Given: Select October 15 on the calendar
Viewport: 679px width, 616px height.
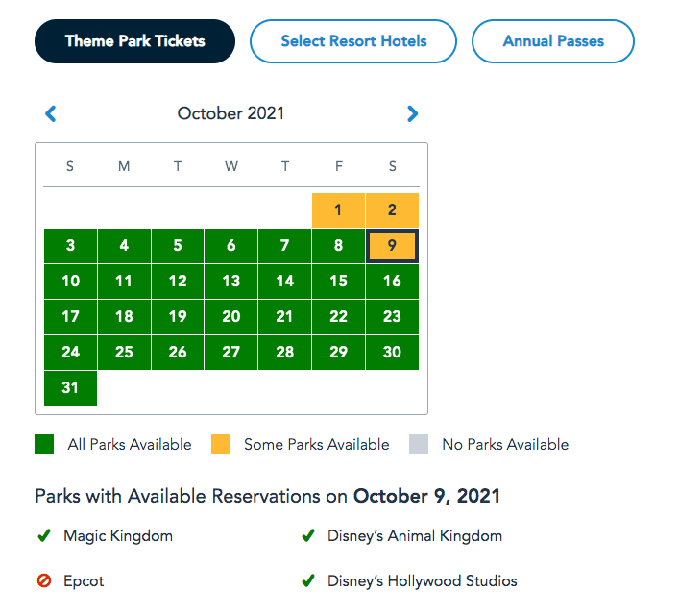Looking at the screenshot, I should click(x=338, y=282).
